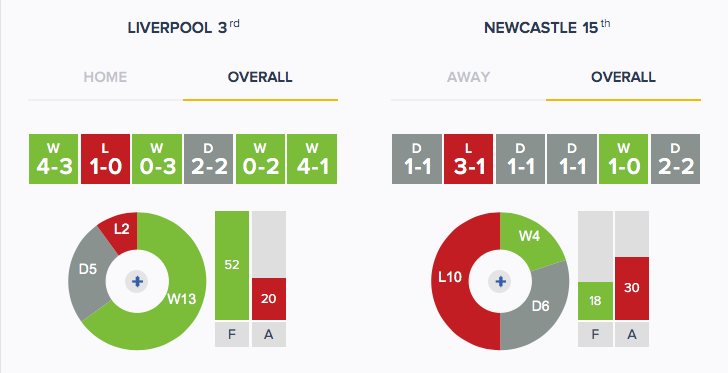Click Liverpool W13 green donut segment
This screenshot has height=373, width=728.
[182, 298]
